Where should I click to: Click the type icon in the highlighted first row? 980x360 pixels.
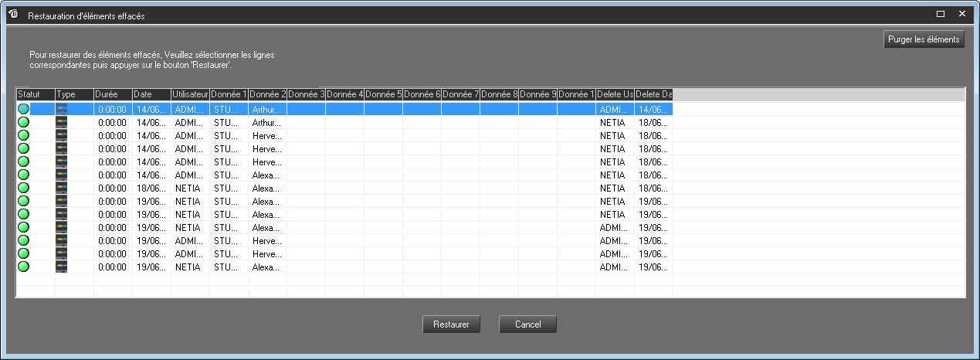[x=62, y=110]
